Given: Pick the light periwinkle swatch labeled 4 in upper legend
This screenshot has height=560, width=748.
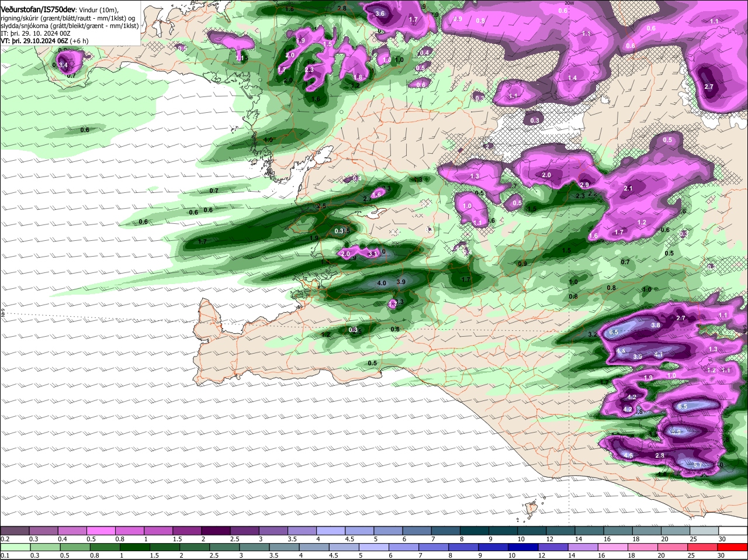Looking at the screenshot, I should [331, 530].
